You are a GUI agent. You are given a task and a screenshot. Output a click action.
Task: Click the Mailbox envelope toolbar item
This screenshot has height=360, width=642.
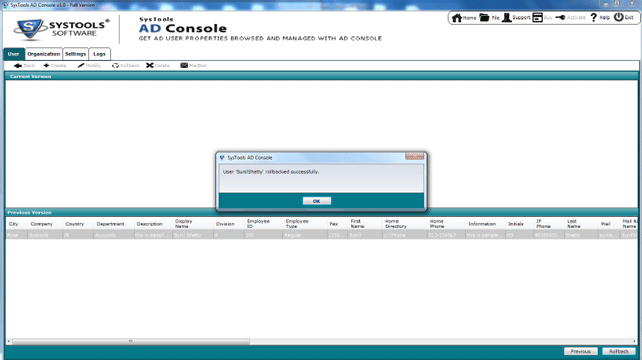pyautogui.click(x=193, y=66)
